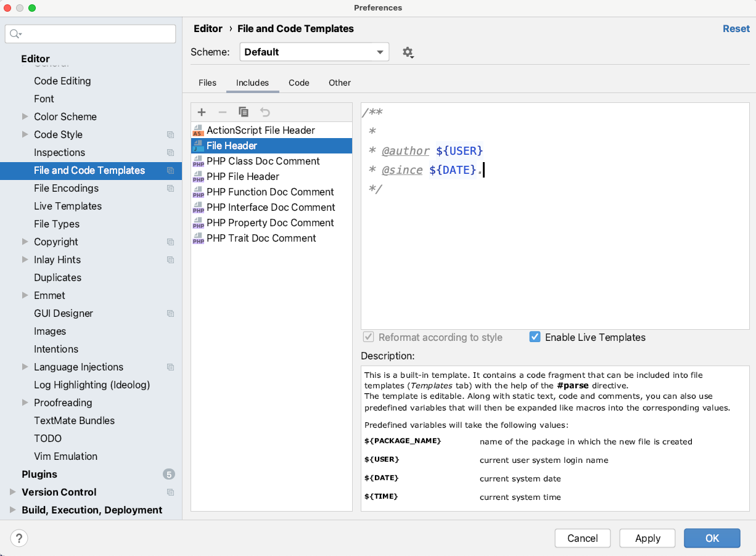
Task: Open Duplicates settings page
Action: 57,277
